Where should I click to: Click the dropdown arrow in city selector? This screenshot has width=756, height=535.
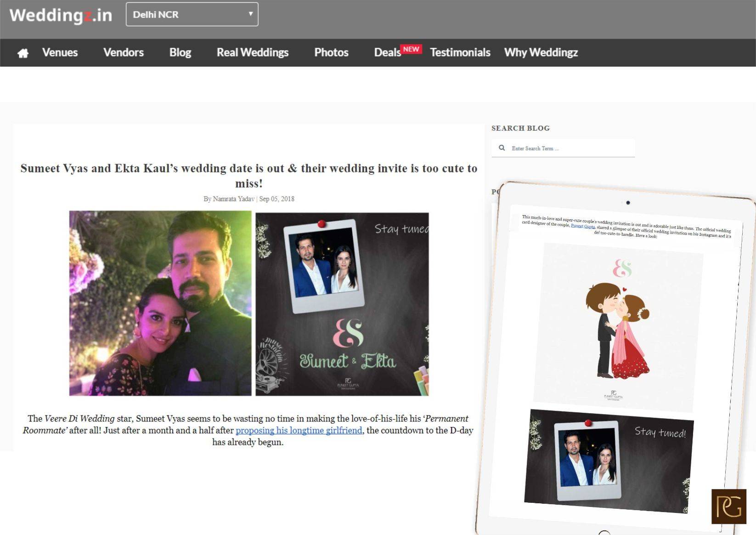tap(250, 14)
